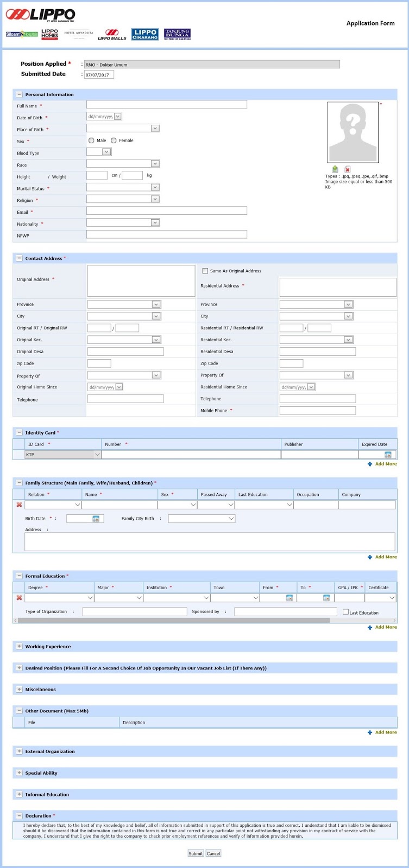
Task: Click the Email input field
Action: [x=167, y=210]
